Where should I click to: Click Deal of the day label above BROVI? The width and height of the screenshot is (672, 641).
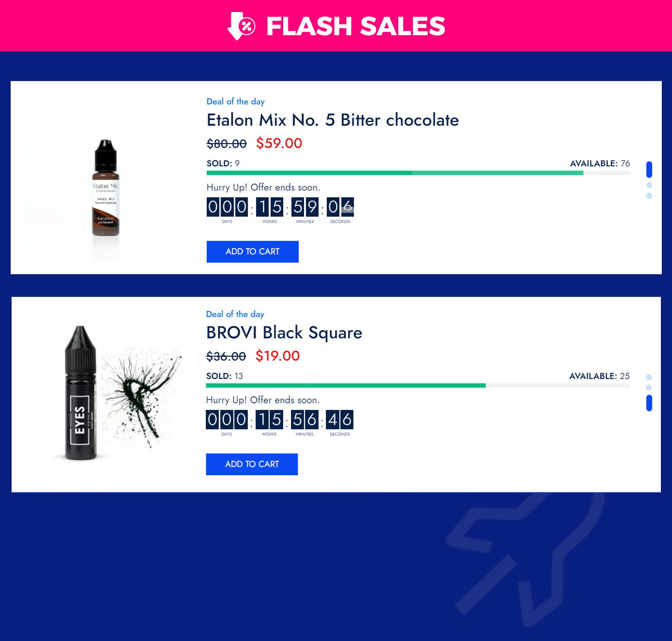[x=235, y=314]
